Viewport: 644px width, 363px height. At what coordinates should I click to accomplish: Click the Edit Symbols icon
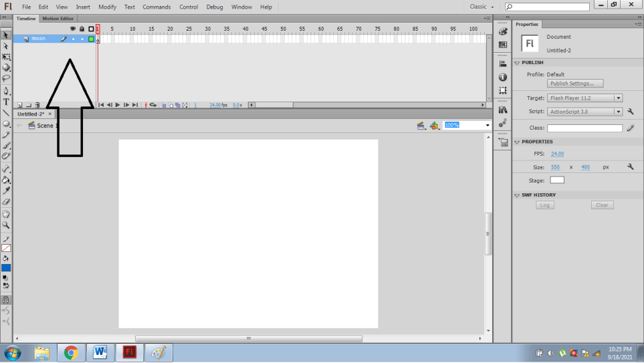coord(435,126)
